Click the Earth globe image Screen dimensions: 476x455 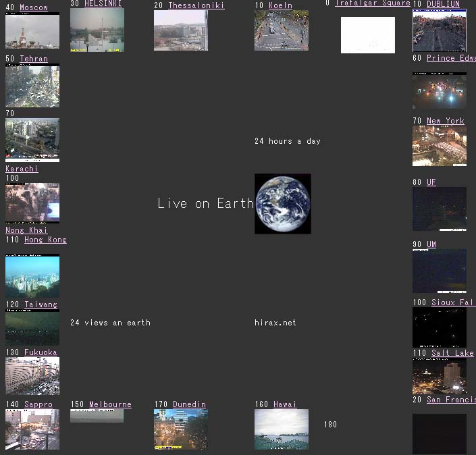(x=282, y=204)
